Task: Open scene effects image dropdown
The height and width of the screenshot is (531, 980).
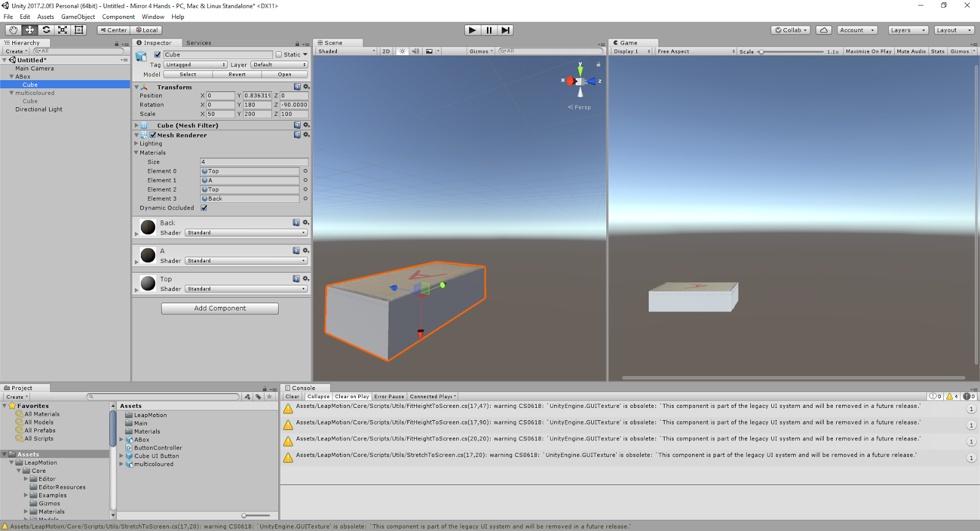Action: [x=432, y=51]
